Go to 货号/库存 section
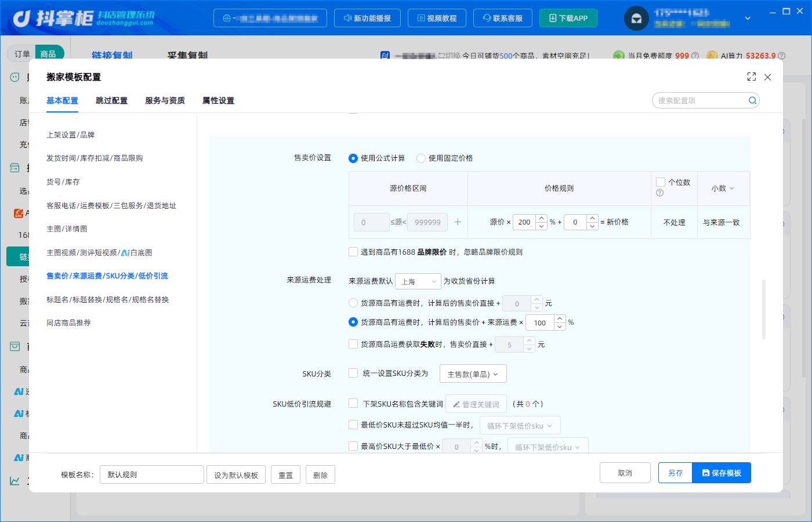Image resolution: width=812 pixels, height=522 pixels. point(63,182)
